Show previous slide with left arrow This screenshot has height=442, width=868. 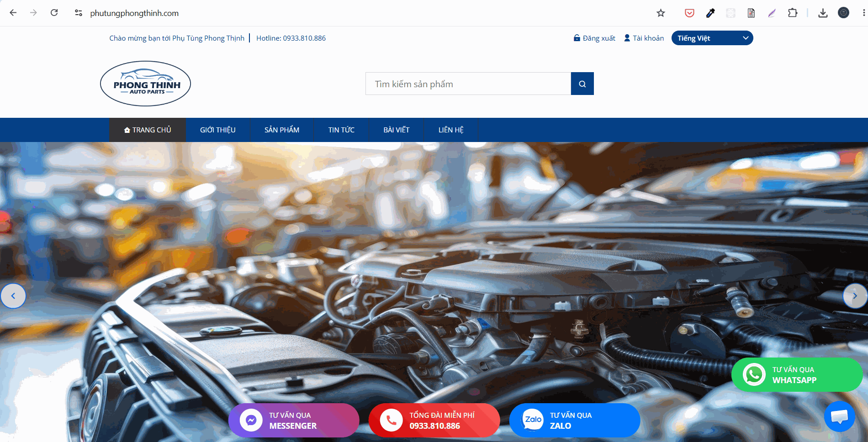pyautogui.click(x=13, y=296)
